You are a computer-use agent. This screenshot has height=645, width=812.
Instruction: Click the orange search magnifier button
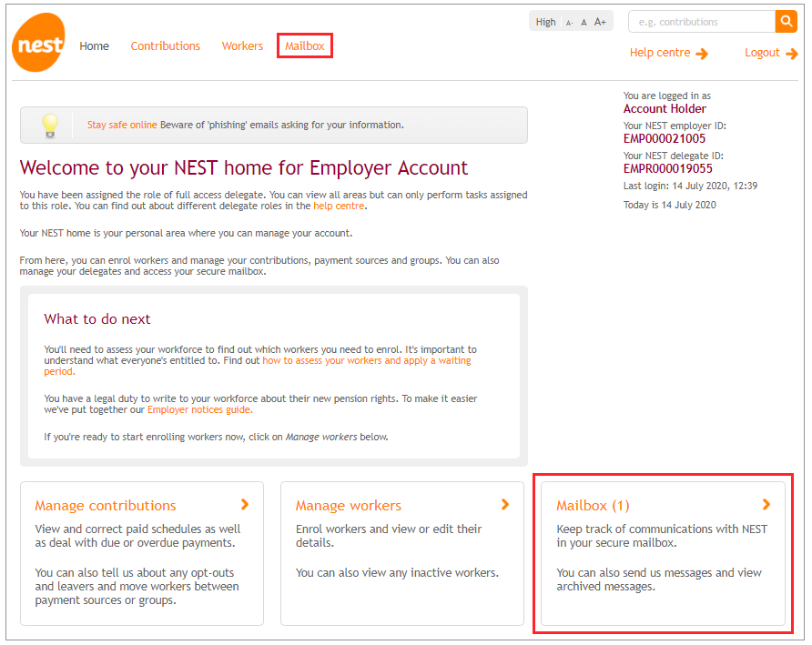786,22
